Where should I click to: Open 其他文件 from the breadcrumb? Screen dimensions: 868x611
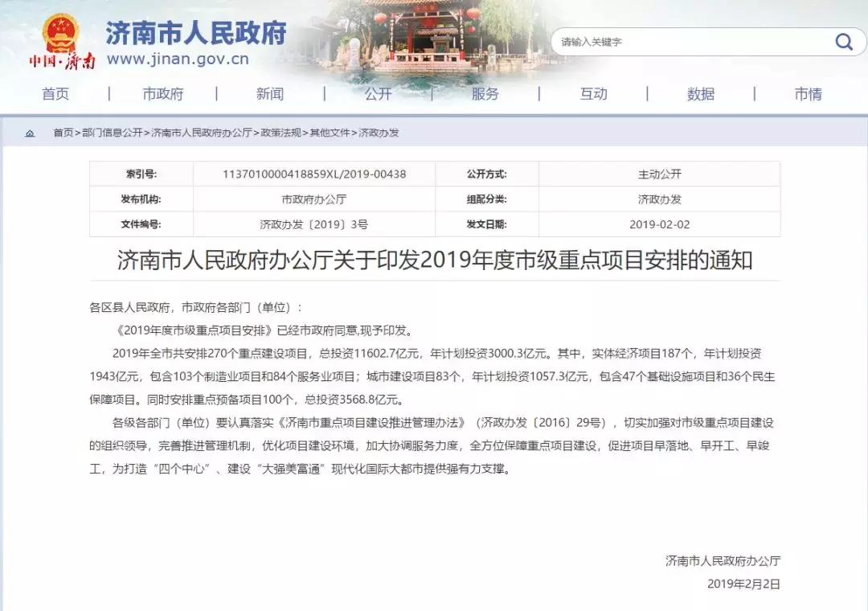pyautogui.click(x=330, y=133)
